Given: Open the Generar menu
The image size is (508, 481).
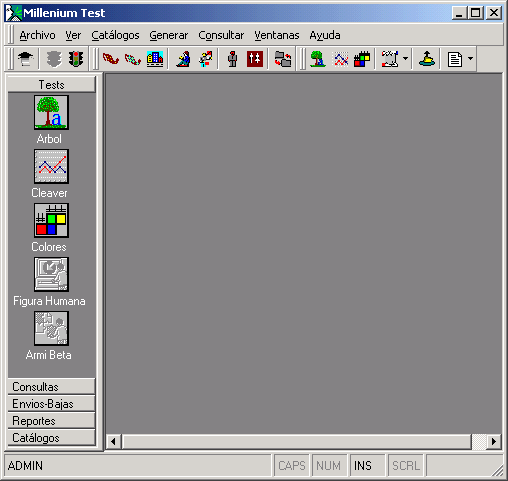Looking at the screenshot, I should click(x=169, y=35).
